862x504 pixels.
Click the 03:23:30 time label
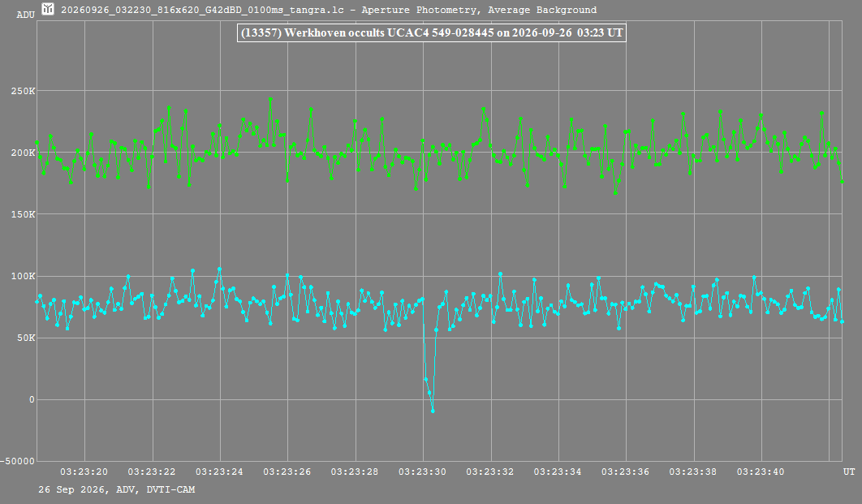point(422,472)
